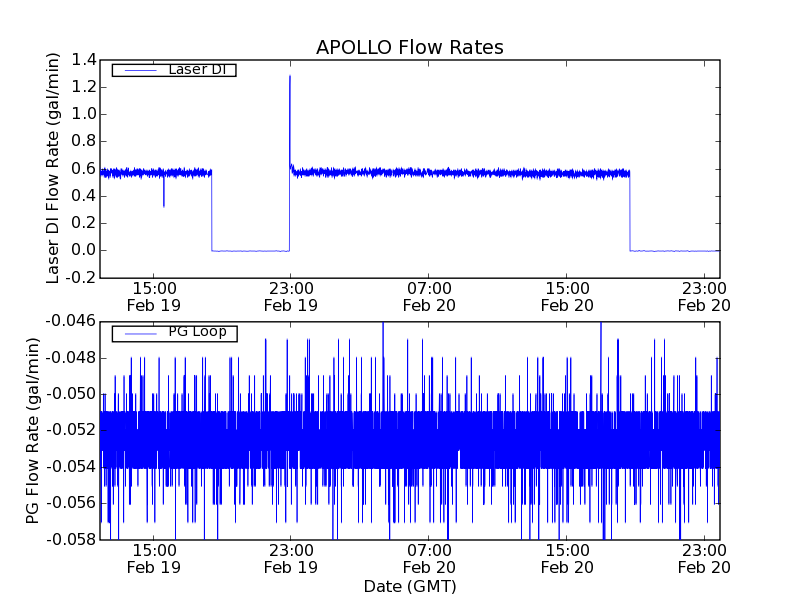The image size is (800, 600).
Task: Click the PG Flow Rate y-axis label
Action: [33, 430]
